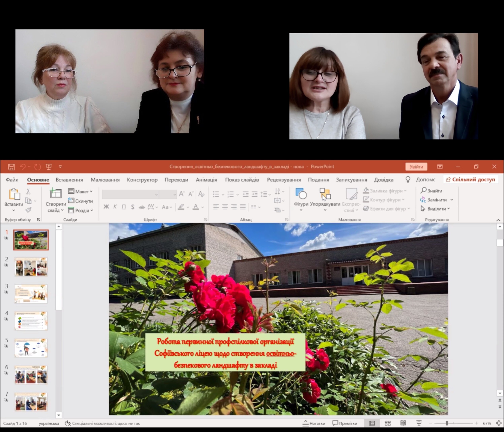
Task: Switch to slide sorter view icon
Action: pos(388,423)
